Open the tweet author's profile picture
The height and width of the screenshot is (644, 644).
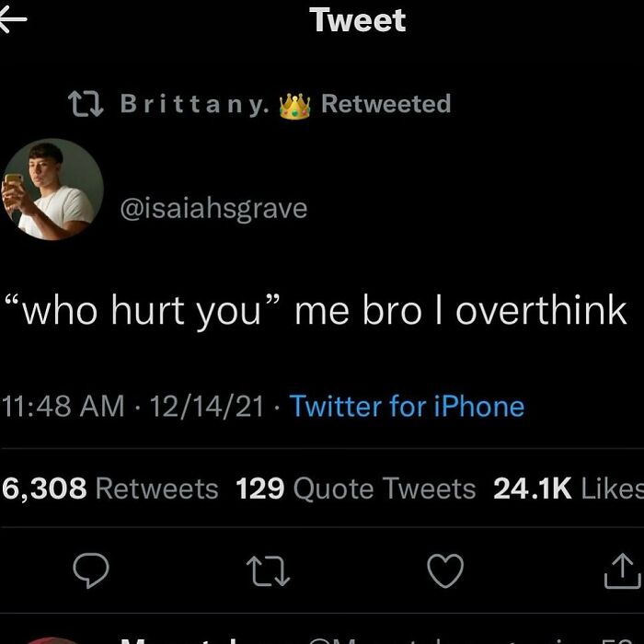[52, 190]
